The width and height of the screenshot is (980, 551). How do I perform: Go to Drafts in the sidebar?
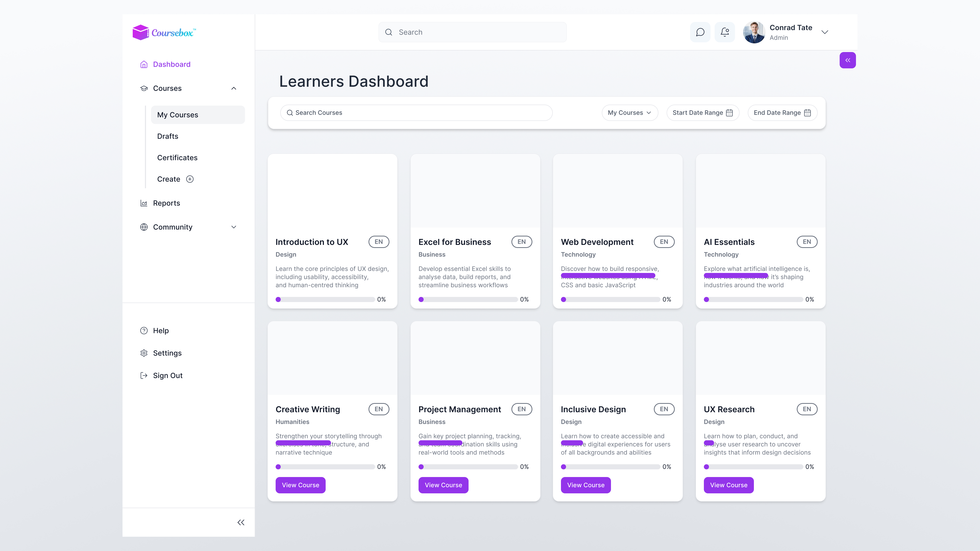pos(167,136)
